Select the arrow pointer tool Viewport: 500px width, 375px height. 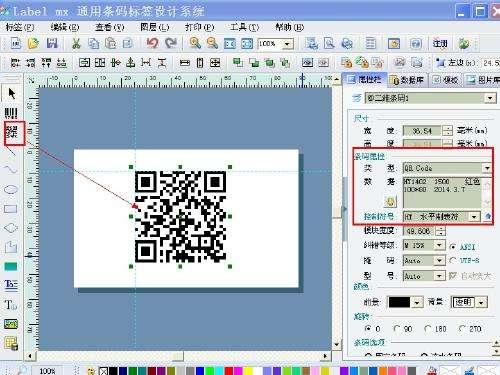click(x=12, y=93)
